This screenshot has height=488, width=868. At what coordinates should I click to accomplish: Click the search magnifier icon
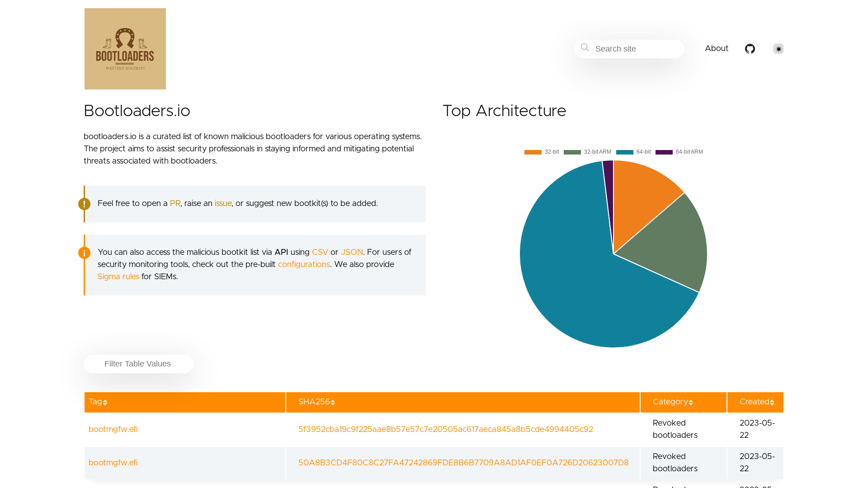585,47
